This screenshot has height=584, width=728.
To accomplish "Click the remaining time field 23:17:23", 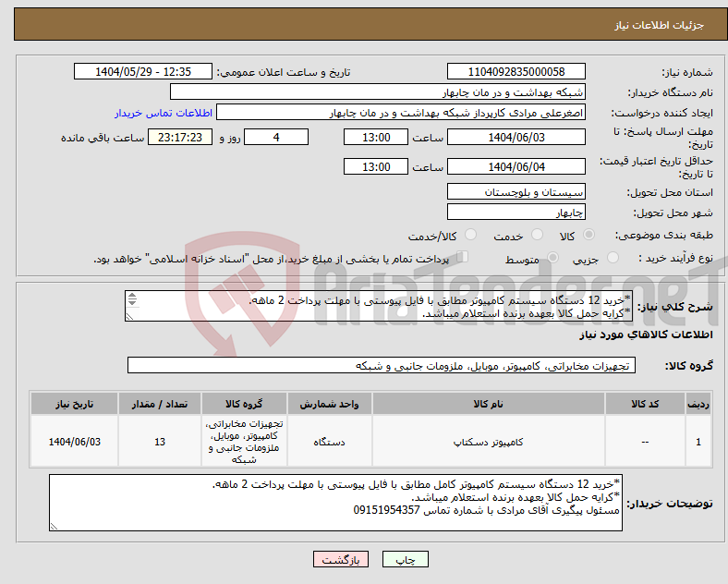I will (x=180, y=138).
